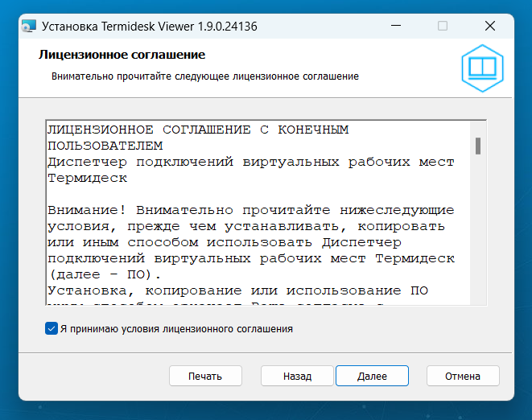
Task: Proceed by clicking "Далее"
Action: coord(372,376)
